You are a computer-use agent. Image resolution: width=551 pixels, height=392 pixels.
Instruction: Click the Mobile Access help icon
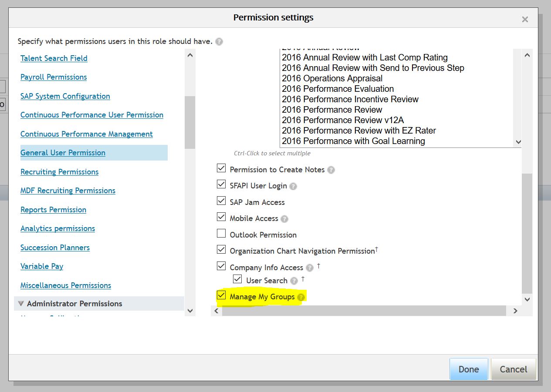click(x=284, y=219)
